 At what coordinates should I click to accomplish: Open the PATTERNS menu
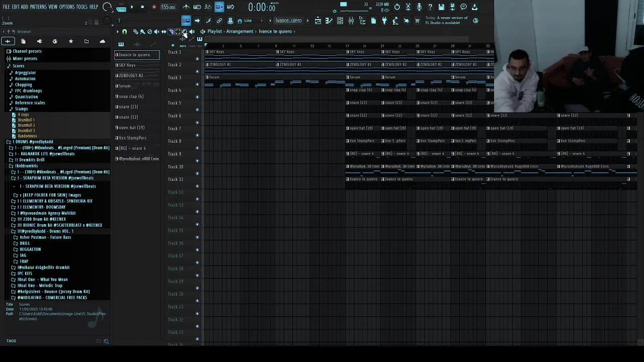tap(38, 7)
